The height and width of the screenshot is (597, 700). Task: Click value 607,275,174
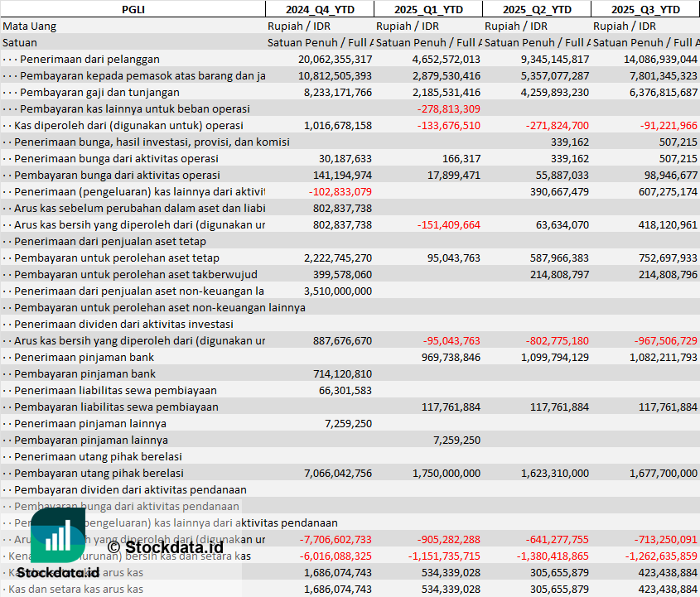668,191
